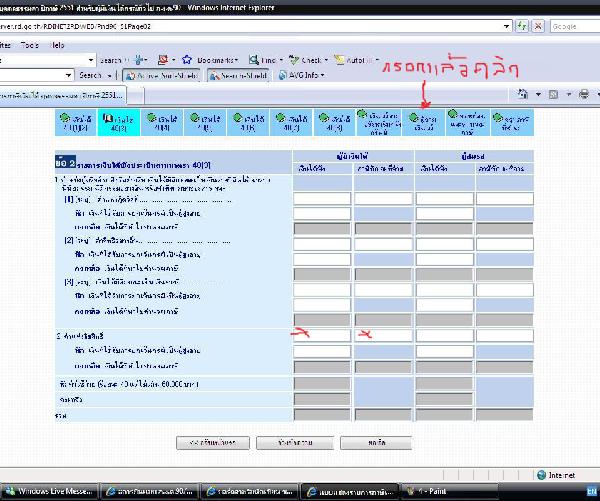
Task: Expand the AVG search box dropdown
Action: click(x=68, y=75)
